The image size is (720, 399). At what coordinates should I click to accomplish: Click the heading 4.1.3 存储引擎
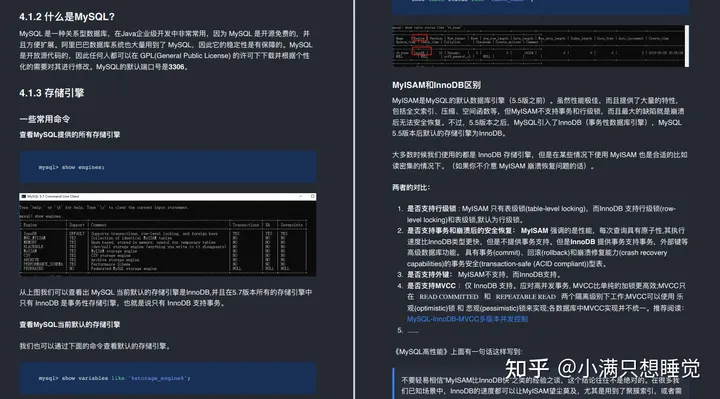tap(51, 93)
